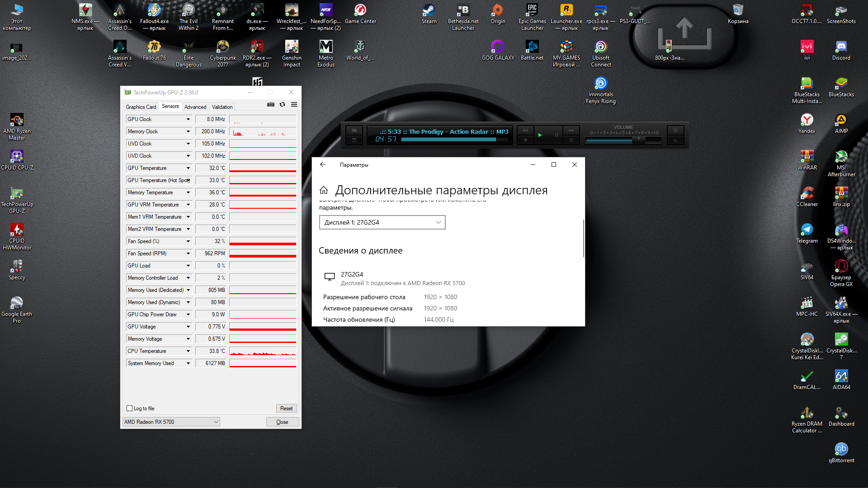This screenshot has height=488, width=868.
Task: Open the AMD Radeon RX 5700 device dropdown
Action: click(171, 422)
